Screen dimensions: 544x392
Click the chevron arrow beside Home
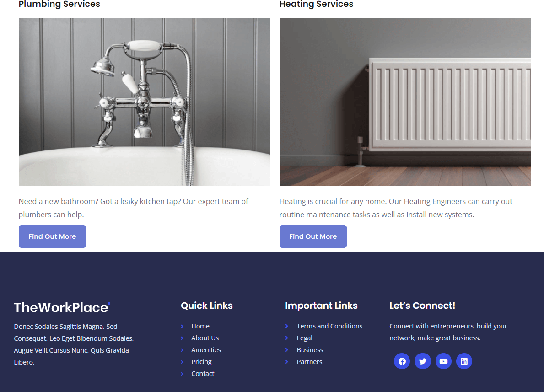182,326
